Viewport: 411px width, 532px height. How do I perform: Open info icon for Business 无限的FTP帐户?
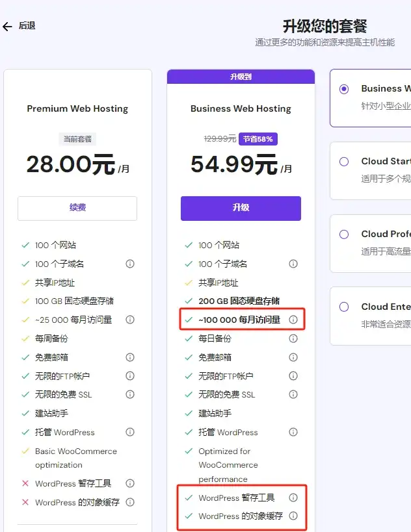point(293,375)
